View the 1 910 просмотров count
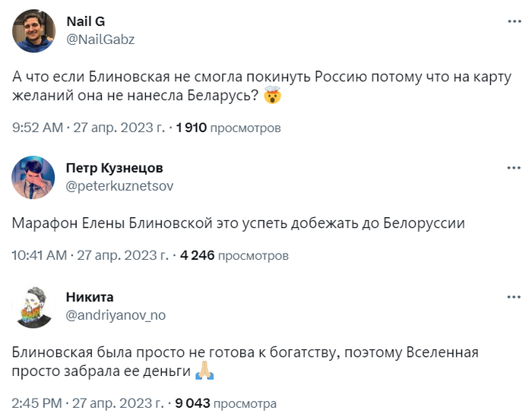Image resolution: width=532 pixels, height=420 pixels. point(228,128)
